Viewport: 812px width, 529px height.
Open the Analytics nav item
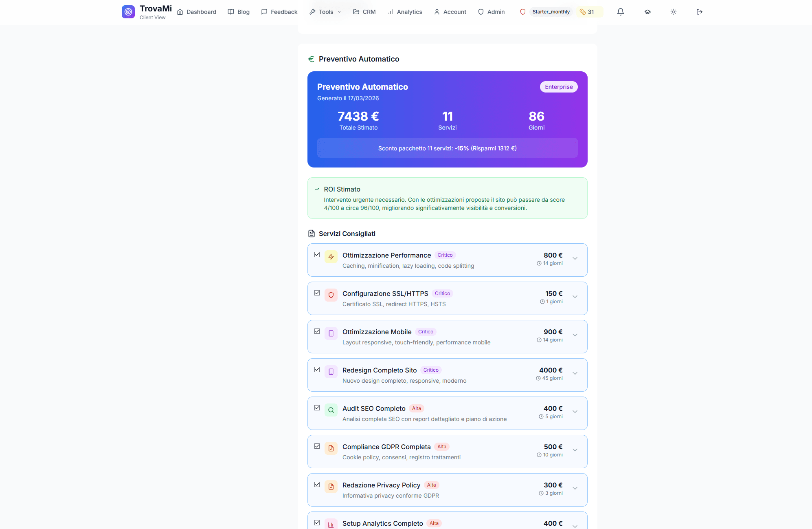click(405, 12)
